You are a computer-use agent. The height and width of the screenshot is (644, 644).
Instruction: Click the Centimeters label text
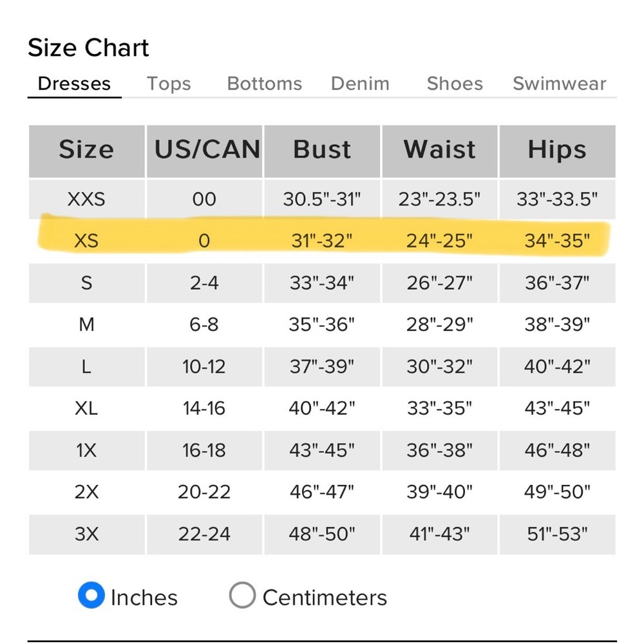pyautogui.click(x=325, y=598)
